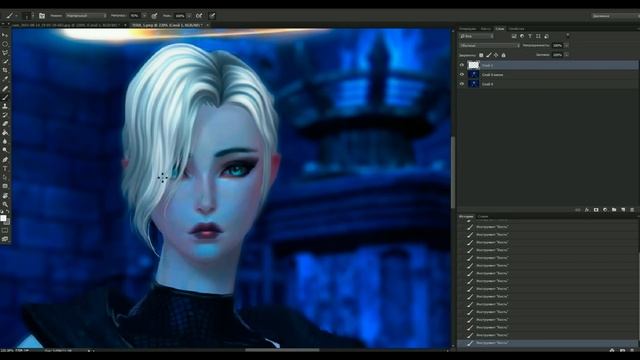Hide the top selected layer eye
The width and height of the screenshot is (640, 360).
point(462,65)
